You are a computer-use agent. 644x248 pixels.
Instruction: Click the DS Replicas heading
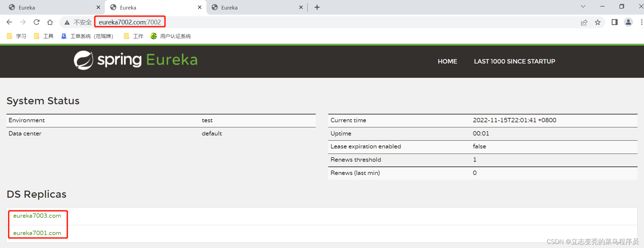(37, 194)
